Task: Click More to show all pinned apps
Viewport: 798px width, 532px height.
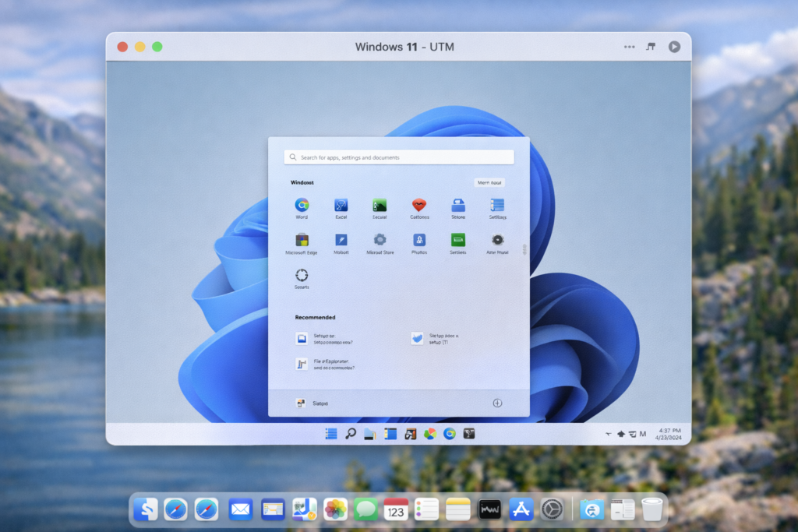Action: pyautogui.click(x=489, y=182)
